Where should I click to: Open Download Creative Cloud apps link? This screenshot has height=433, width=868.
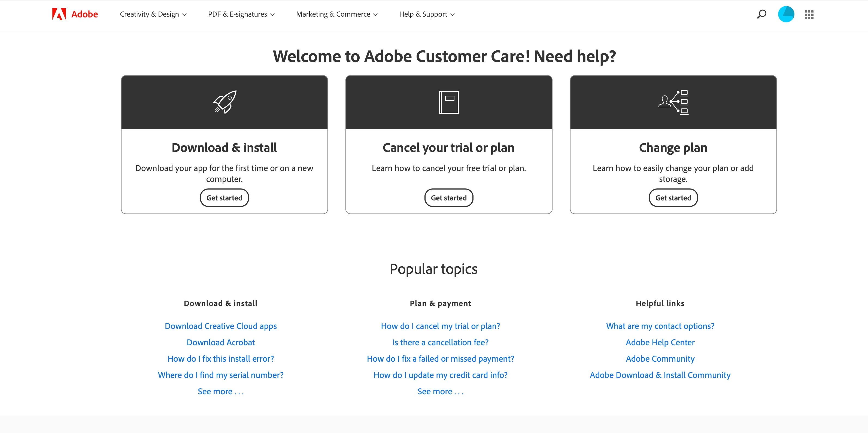point(221,326)
